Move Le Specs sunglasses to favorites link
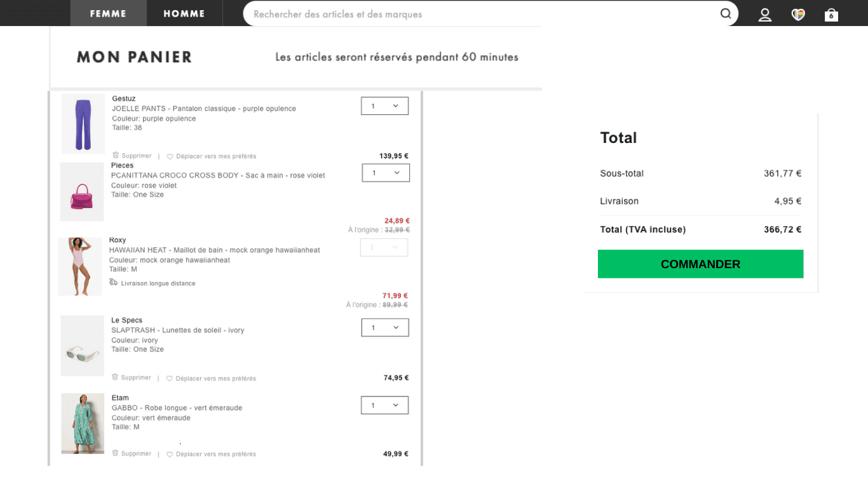This screenshot has height=488, width=868. (x=216, y=379)
